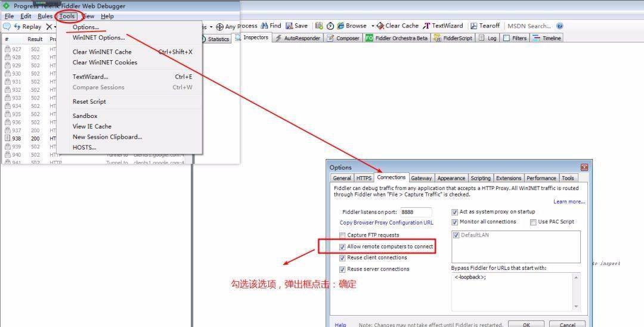Toggle Capture FTP requests checkbox
The height and width of the screenshot is (327, 644).
342,235
